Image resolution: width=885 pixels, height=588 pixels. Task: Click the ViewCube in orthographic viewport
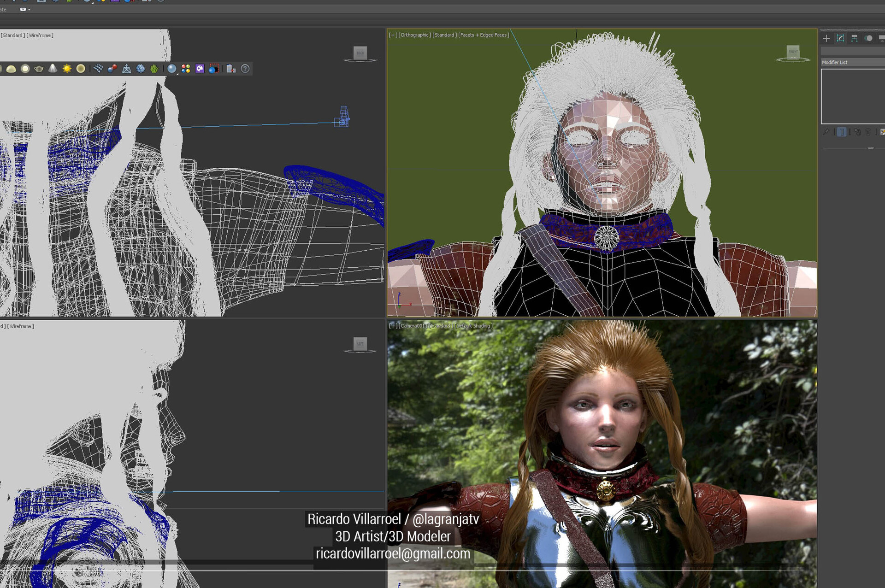point(793,52)
